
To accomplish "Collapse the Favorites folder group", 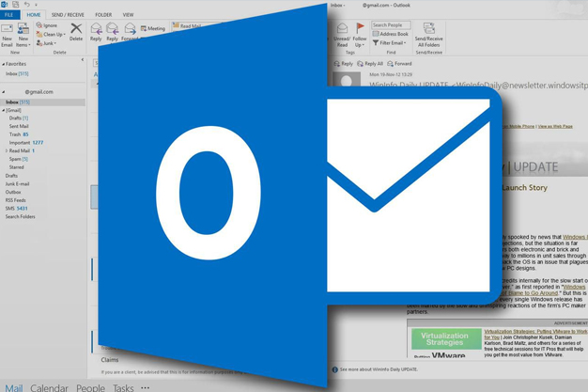I will pos(3,65).
